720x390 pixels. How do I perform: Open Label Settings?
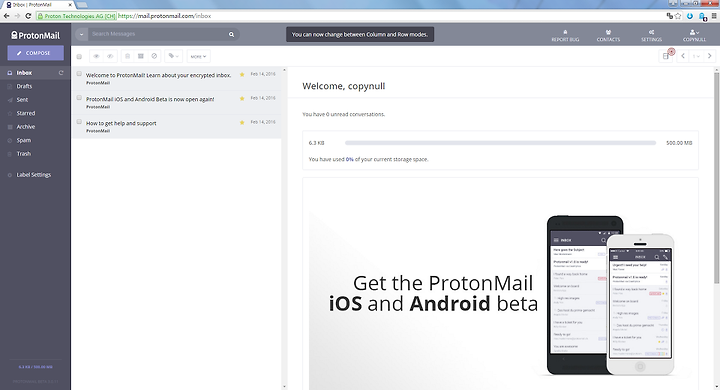tap(35, 175)
